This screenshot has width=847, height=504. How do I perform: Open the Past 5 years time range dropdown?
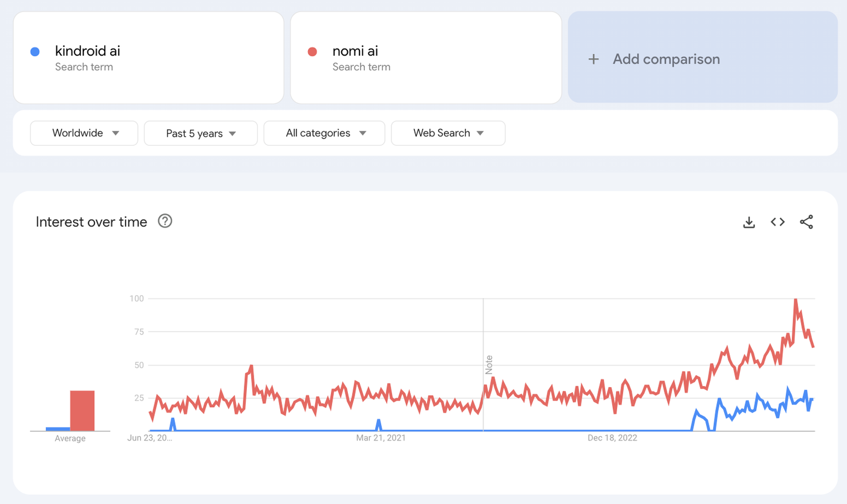[201, 134]
